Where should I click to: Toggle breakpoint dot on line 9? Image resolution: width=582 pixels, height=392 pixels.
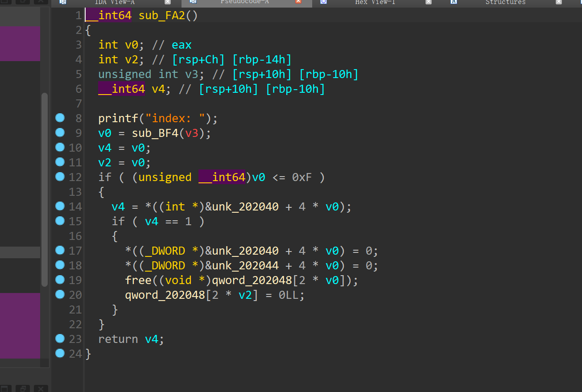pos(60,132)
